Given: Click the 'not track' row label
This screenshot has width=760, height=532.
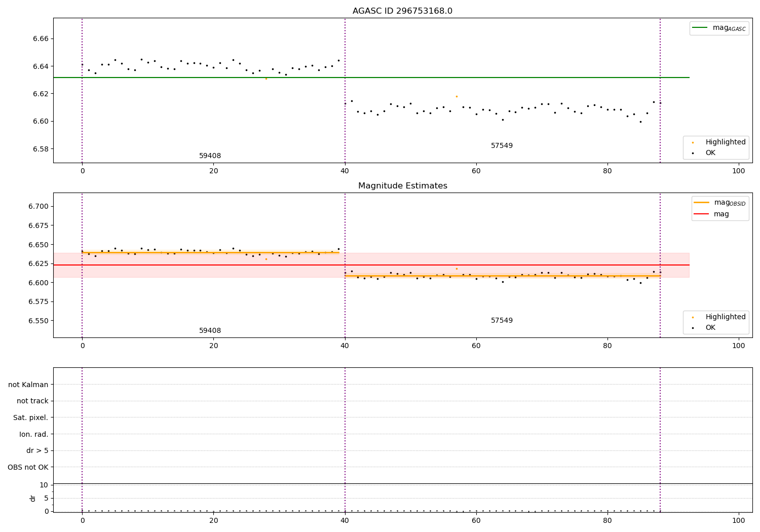Looking at the screenshot, I should [x=32, y=401].
